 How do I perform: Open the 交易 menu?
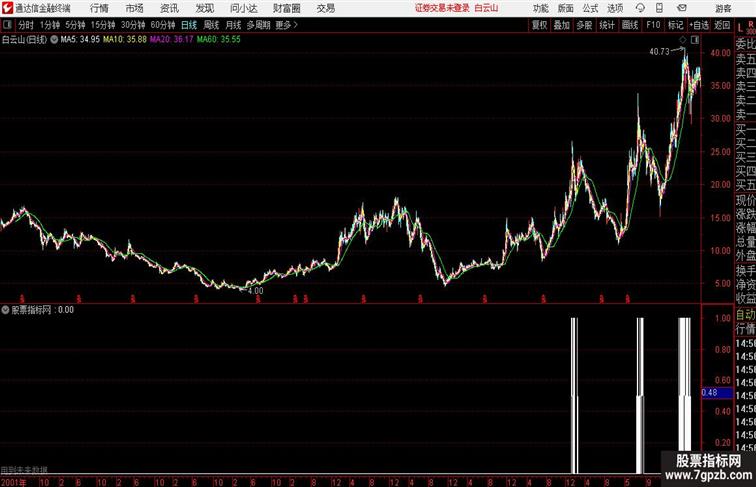[326, 8]
